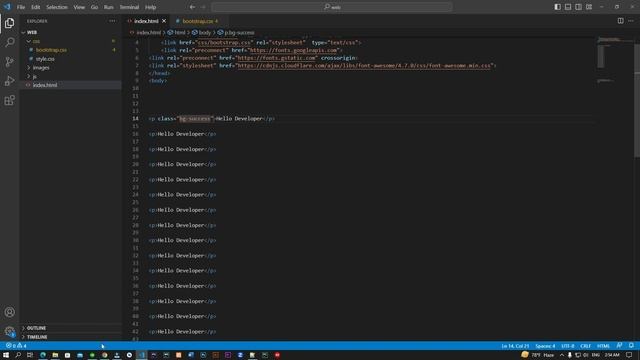Open the Run menu
640x360 pixels.
pyautogui.click(x=109, y=7)
